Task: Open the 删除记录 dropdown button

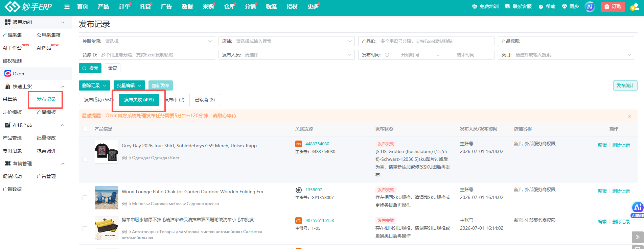Action: 94,85
